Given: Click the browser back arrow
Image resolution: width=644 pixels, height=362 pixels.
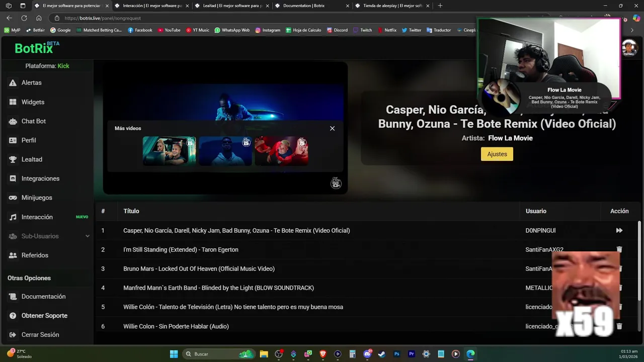Looking at the screenshot, I should point(9,18).
